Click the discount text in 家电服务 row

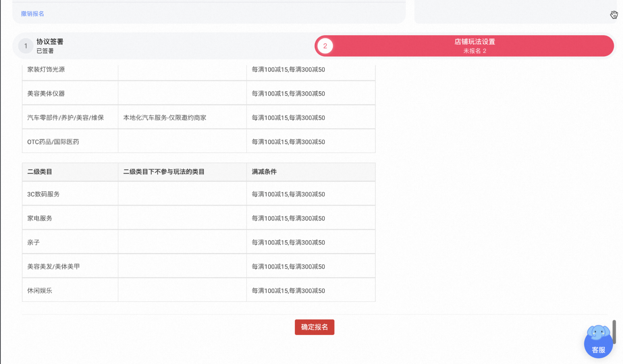288,218
